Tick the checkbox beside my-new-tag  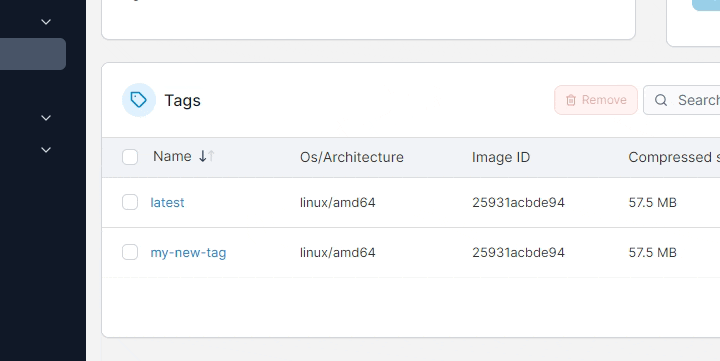130,252
